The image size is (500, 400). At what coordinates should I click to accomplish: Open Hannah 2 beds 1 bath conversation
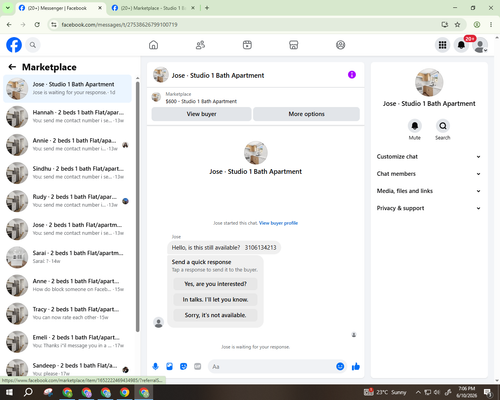[x=67, y=116]
